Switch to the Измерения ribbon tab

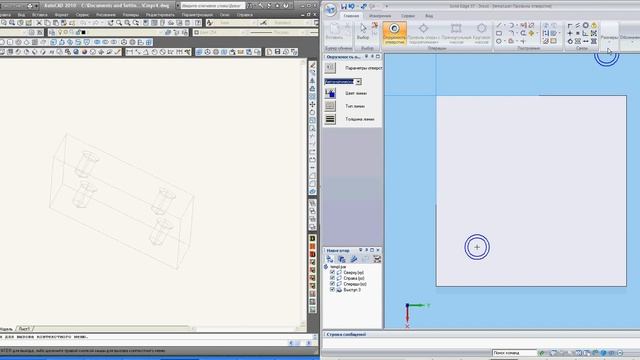[380, 16]
